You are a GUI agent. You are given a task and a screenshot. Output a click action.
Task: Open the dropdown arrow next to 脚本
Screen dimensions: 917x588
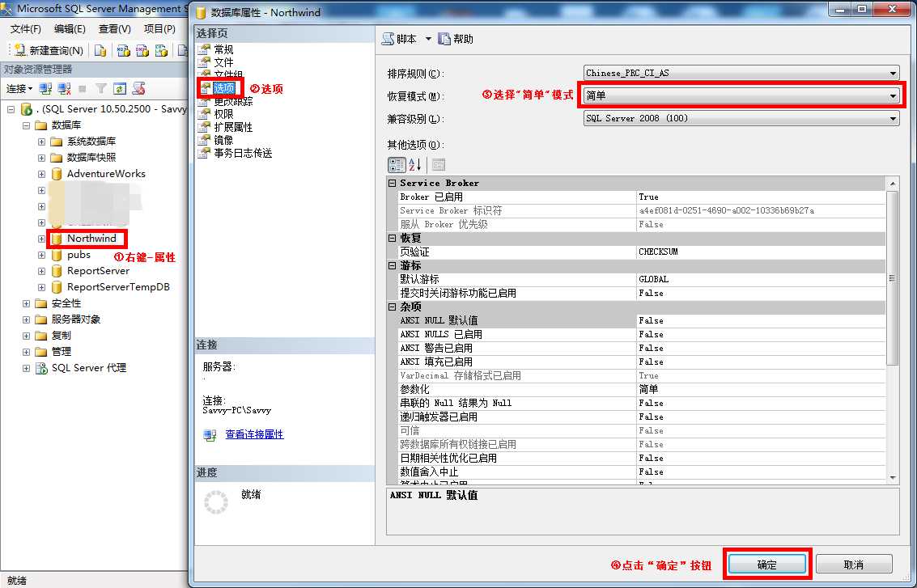428,39
